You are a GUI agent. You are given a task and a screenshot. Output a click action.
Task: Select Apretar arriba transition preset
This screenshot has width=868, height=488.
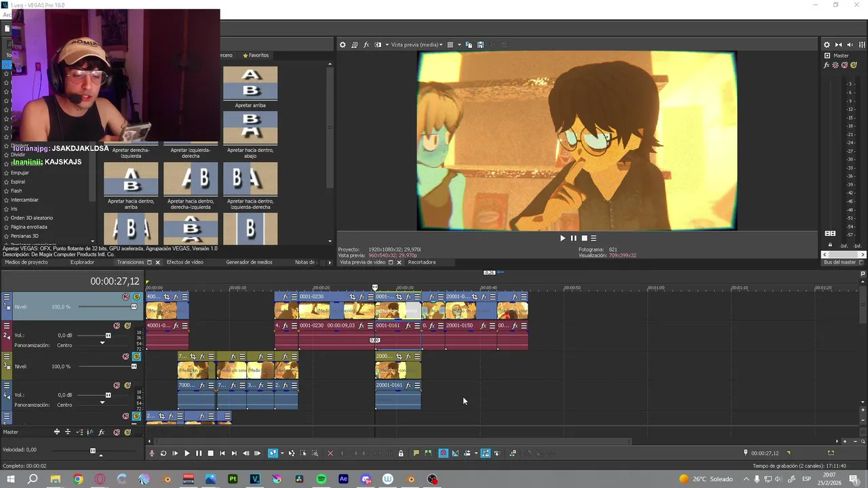click(250, 87)
